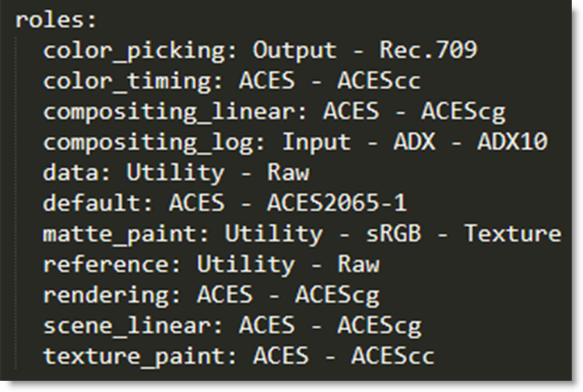This screenshot has width=583, height=392.
Task: Click the "ADX10" value text
Action: pos(512,142)
